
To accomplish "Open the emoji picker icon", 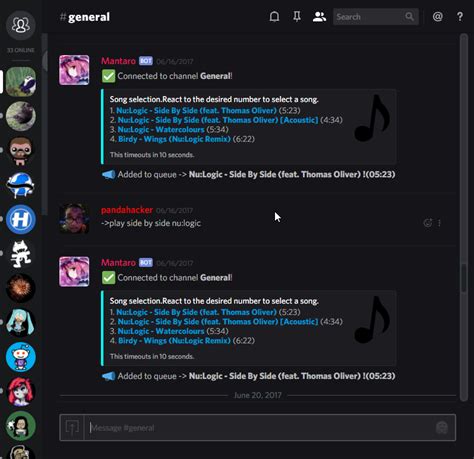I will pos(442,427).
